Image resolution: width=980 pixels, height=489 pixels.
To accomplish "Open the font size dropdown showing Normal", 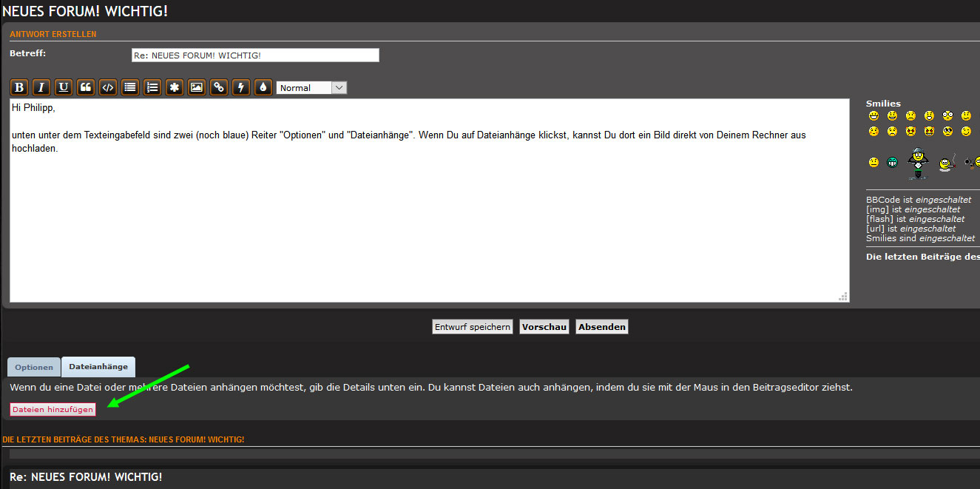I will pyautogui.click(x=311, y=88).
